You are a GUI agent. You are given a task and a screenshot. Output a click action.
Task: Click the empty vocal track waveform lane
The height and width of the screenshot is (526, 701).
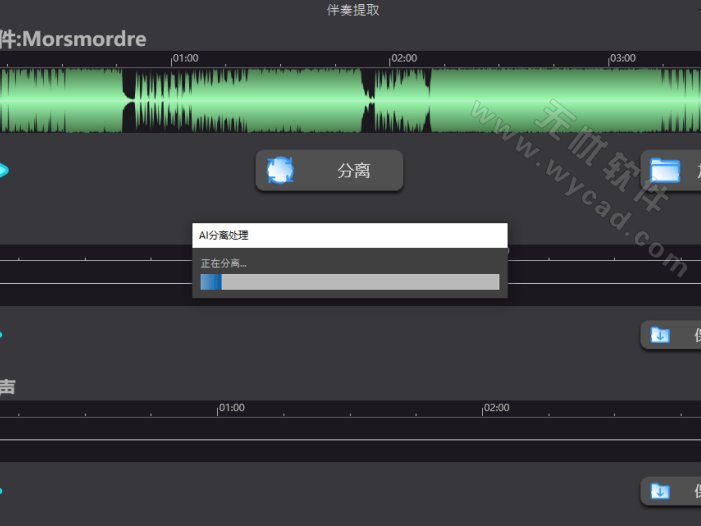pyautogui.click(x=350, y=440)
